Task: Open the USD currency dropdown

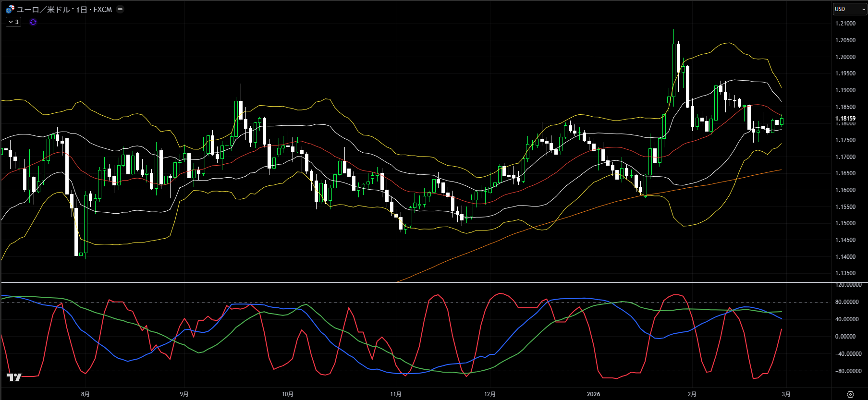Action: click(849, 9)
